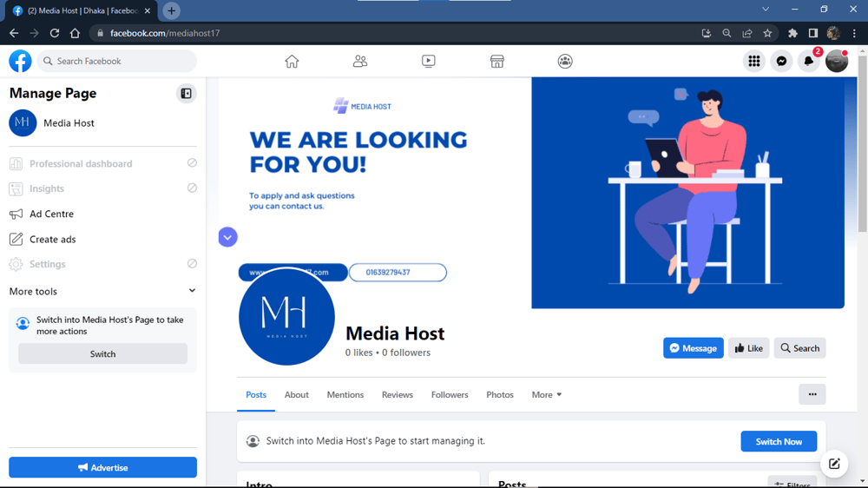
Task: Open the page three-dots options button
Action: [812, 394]
